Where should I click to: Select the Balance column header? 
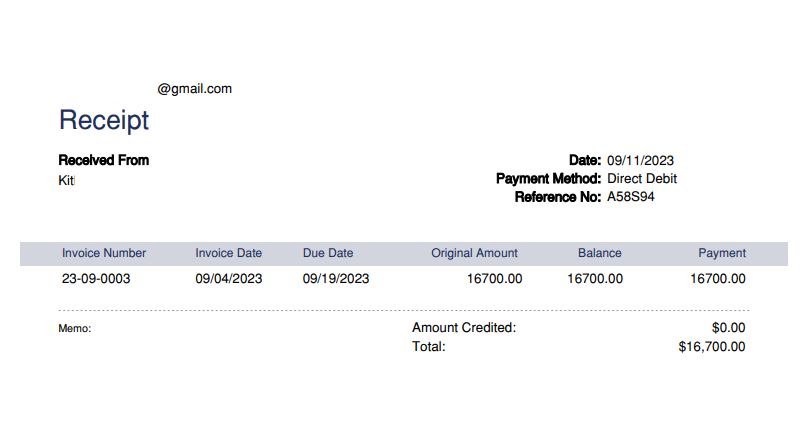[x=599, y=253]
